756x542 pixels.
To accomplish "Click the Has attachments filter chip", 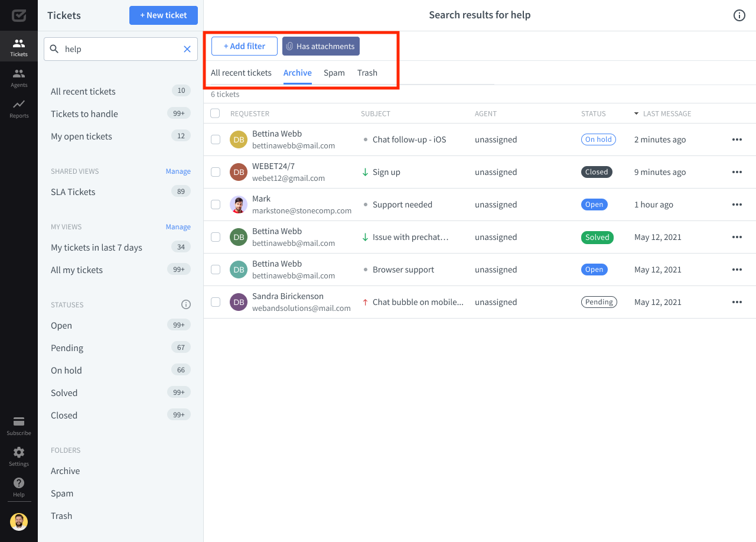I will point(321,46).
